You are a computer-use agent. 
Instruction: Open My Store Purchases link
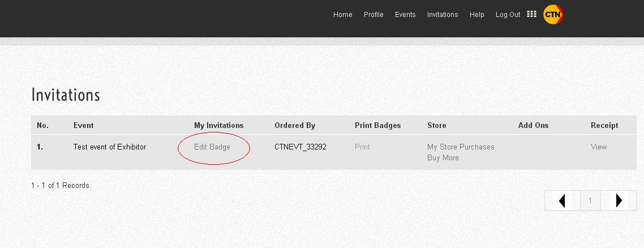coord(461,147)
